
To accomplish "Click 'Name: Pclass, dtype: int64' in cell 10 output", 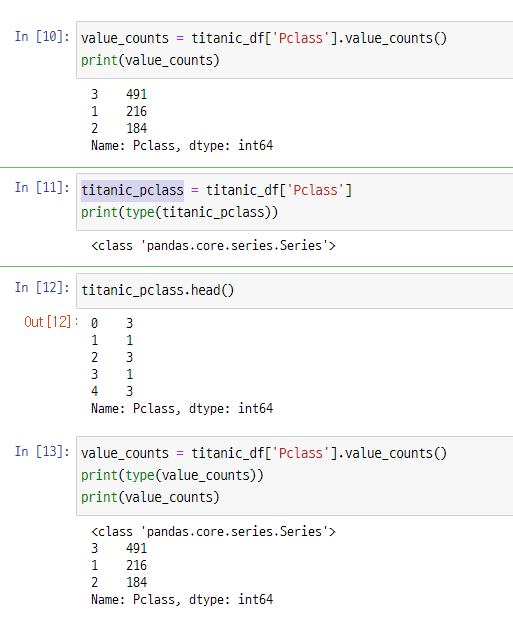I will (x=182, y=146).
